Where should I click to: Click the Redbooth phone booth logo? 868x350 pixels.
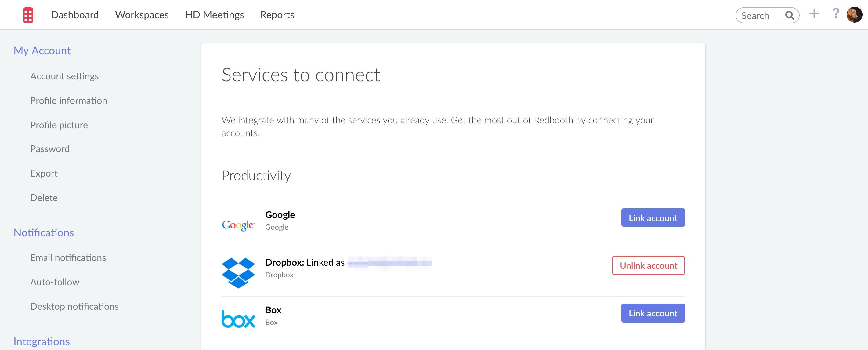(28, 15)
